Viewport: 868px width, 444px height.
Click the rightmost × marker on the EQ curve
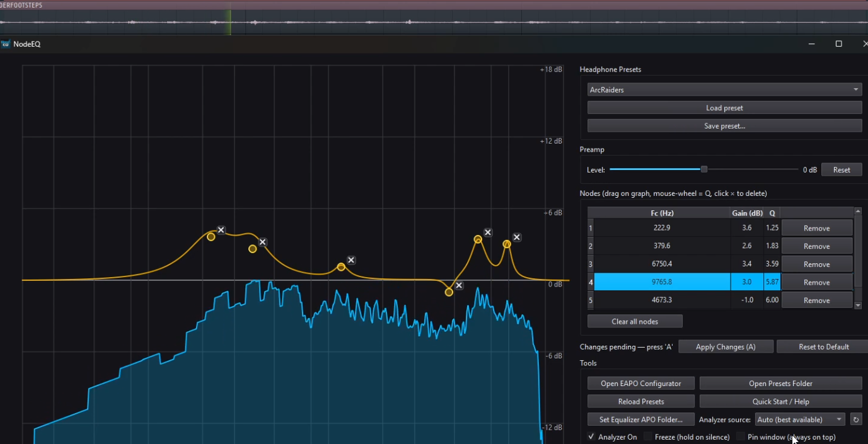[x=516, y=237]
